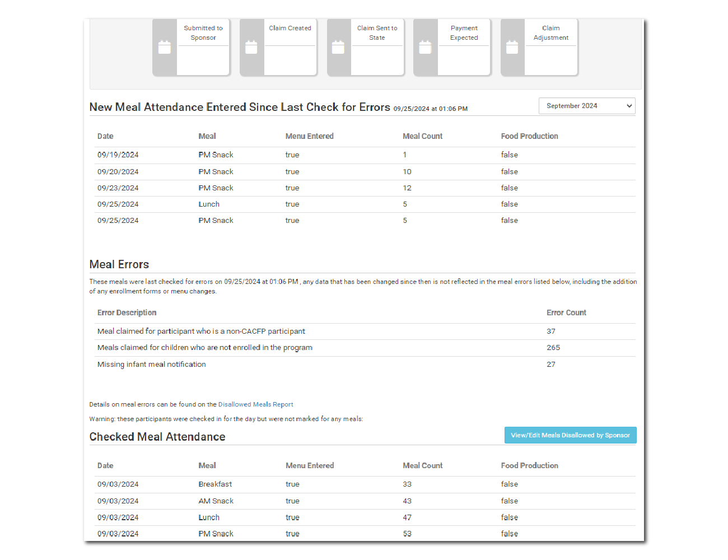Click the Date header in new attendance table

tap(105, 136)
